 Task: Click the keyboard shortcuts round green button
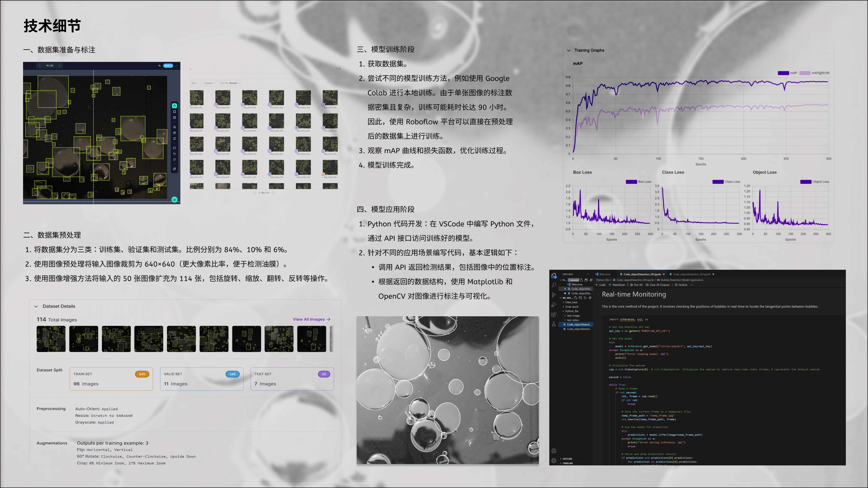tap(175, 200)
